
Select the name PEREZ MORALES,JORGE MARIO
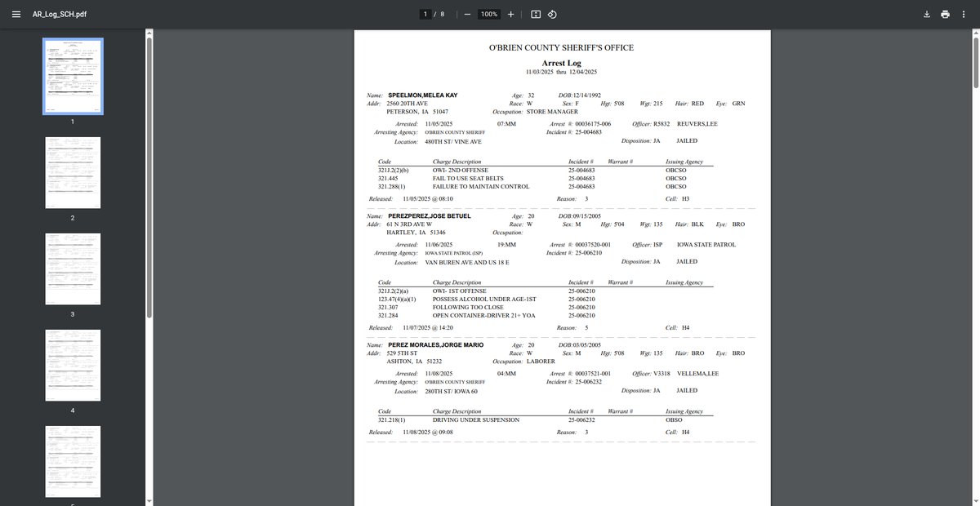tap(435, 344)
